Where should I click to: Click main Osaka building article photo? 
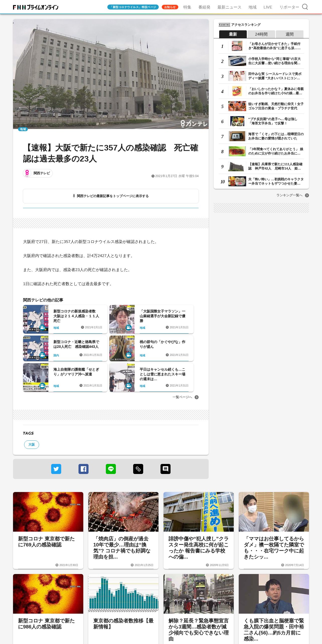point(111,74)
